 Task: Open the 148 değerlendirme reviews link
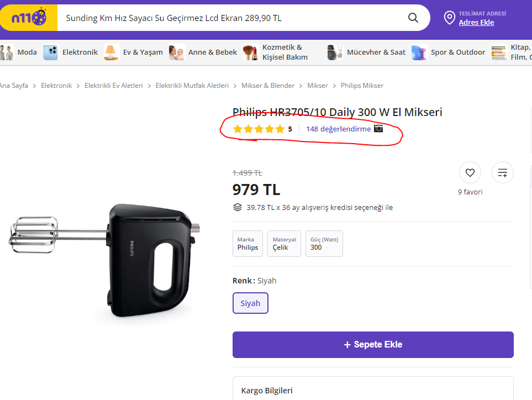coord(338,129)
